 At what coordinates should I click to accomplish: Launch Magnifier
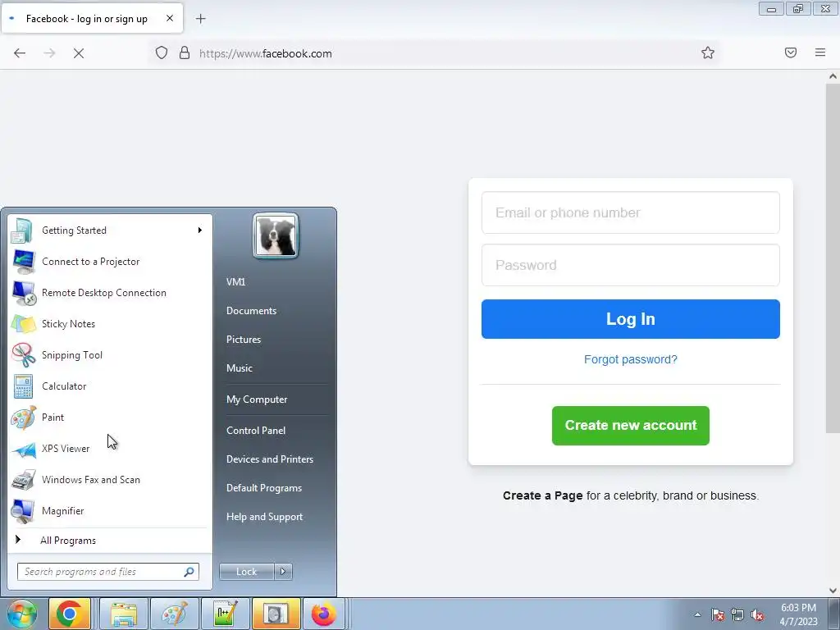tap(110, 510)
